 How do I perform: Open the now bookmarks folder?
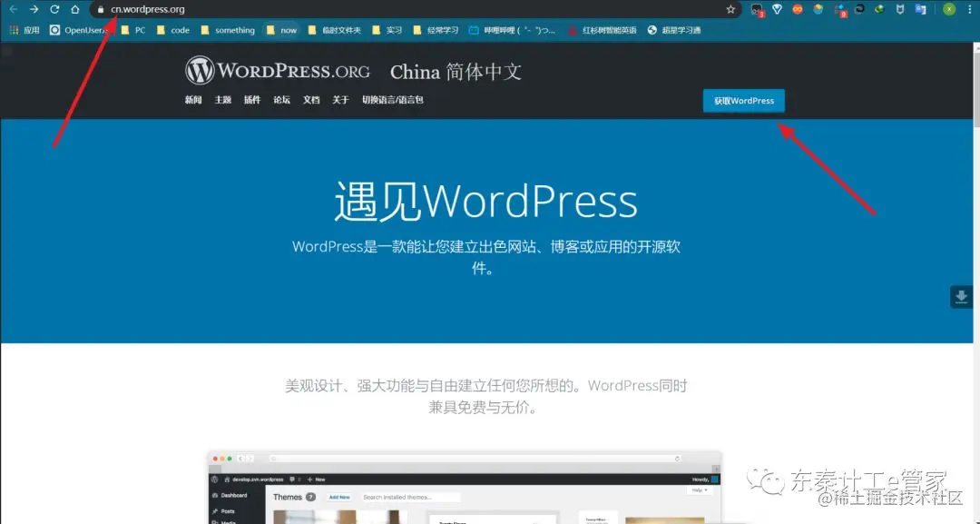pos(283,30)
